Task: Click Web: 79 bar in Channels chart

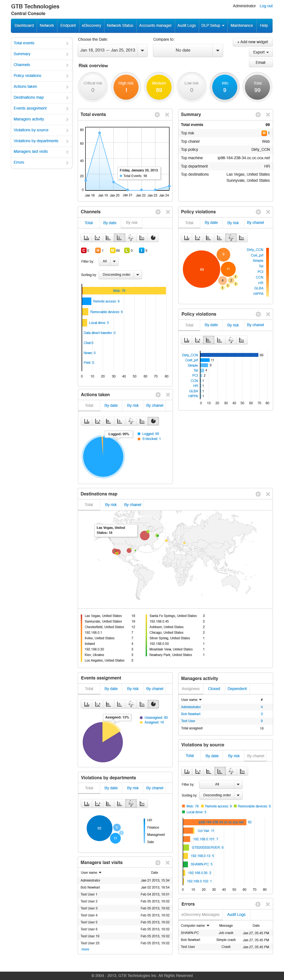Action: (x=124, y=291)
